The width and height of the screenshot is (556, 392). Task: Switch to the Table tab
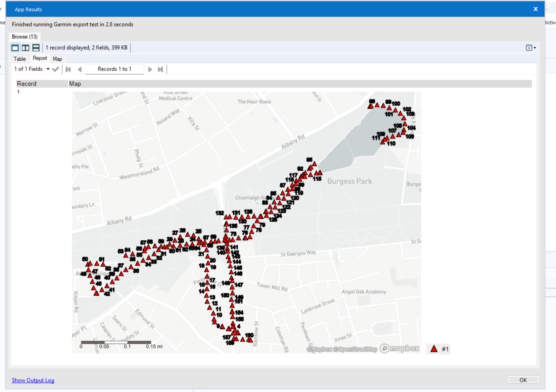click(x=20, y=59)
